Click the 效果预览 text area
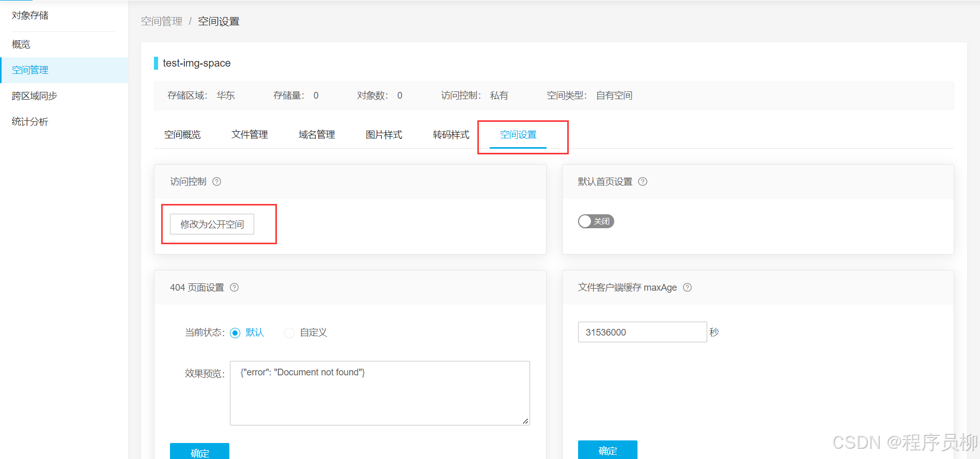Screen dimensions: 980x459 click(380, 393)
